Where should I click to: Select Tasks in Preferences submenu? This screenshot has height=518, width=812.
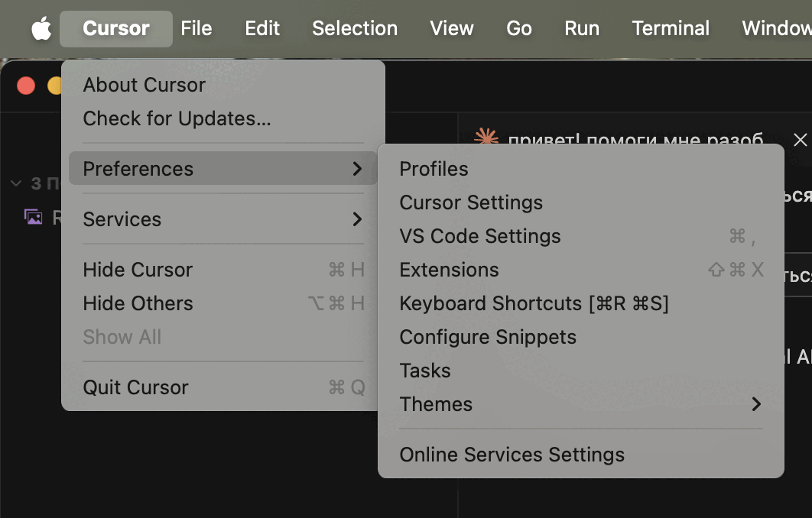pos(581,371)
